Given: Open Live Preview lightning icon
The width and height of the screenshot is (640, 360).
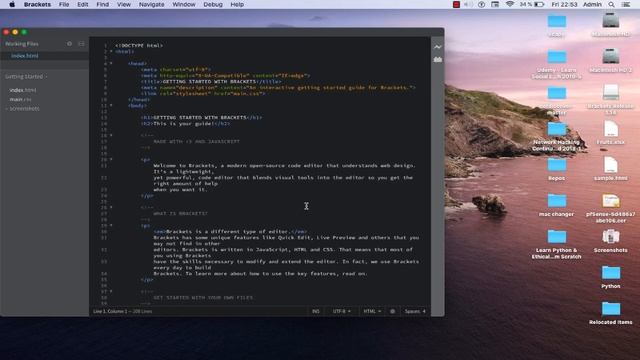Looking at the screenshot, I should [x=438, y=47].
